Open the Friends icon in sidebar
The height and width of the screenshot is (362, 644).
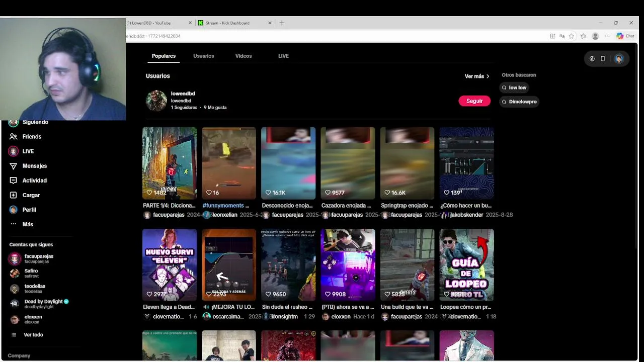pyautogui.click(x=14, y=137)
